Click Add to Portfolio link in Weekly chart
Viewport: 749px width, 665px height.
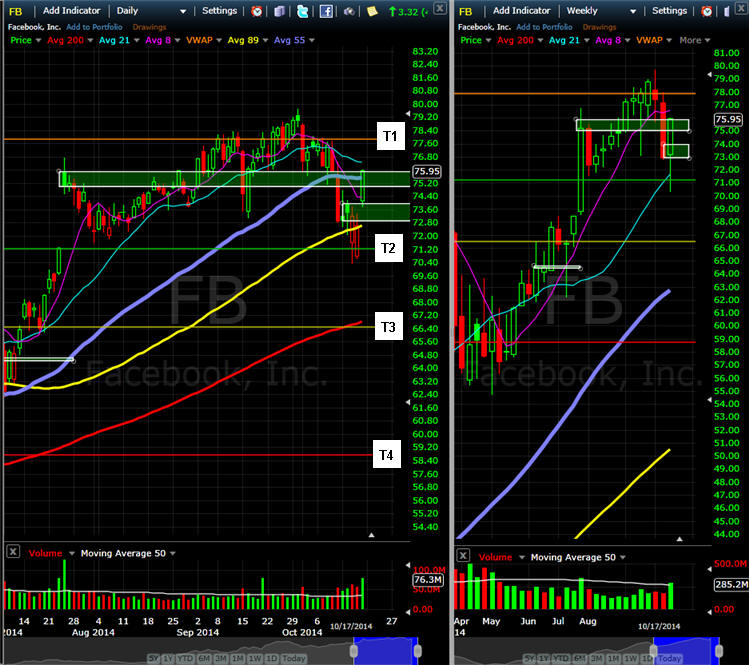pyautogui.click(x=544, y=27)
